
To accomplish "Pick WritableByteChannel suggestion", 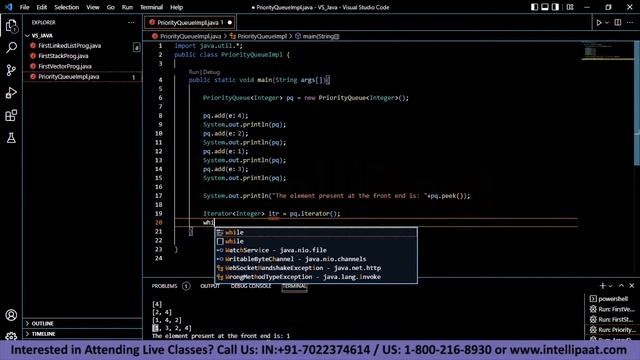I will coord(316,259).
